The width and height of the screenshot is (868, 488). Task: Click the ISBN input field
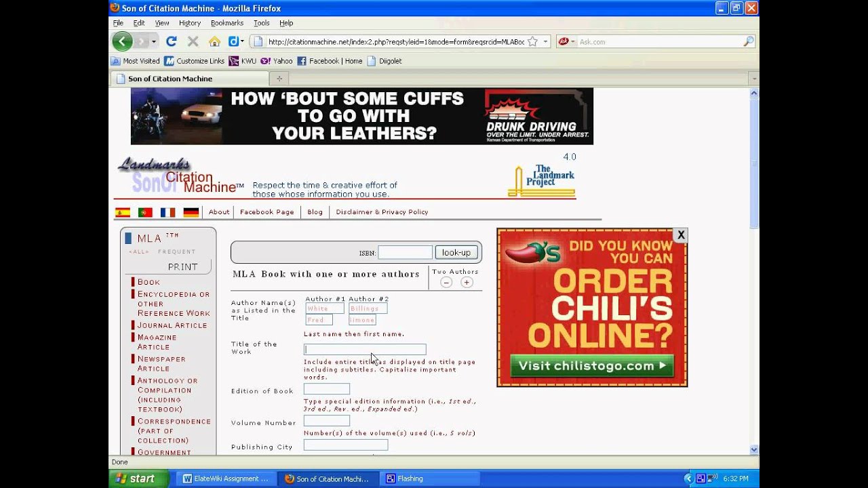[x=405, y=253]
